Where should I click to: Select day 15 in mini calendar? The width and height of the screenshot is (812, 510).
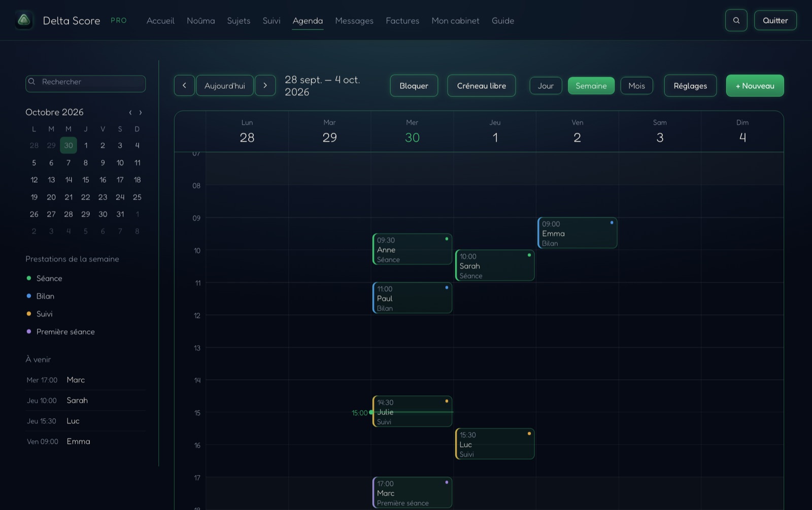86,180
